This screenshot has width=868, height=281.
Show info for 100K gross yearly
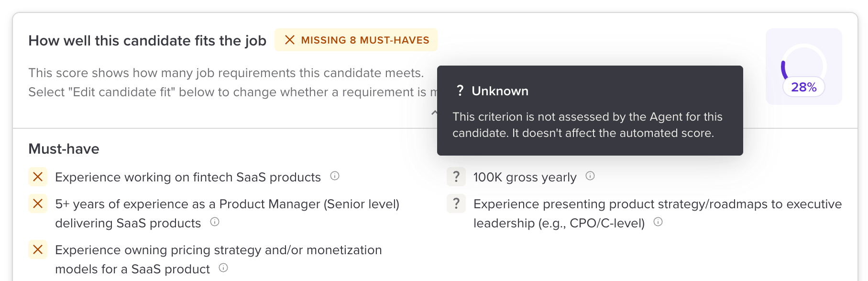(x=590, y=176)
